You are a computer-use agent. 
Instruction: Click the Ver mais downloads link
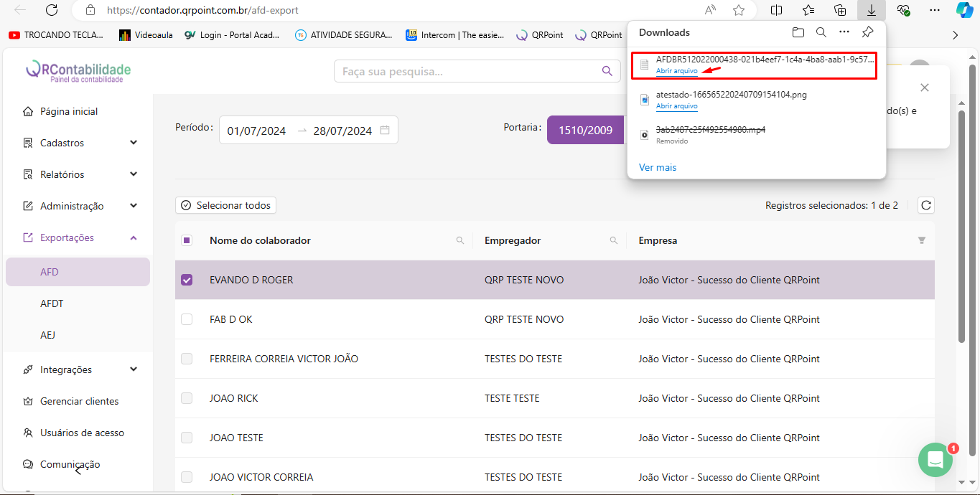[x=658, y=167]
